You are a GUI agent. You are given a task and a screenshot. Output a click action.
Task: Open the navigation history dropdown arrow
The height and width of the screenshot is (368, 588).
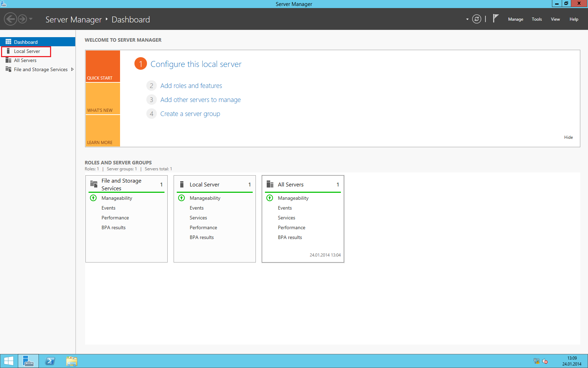pyautogui.click(x=31, y=19)
